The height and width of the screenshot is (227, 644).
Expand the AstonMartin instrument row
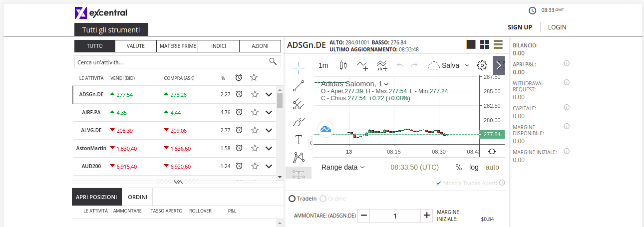tap(269, 148)
